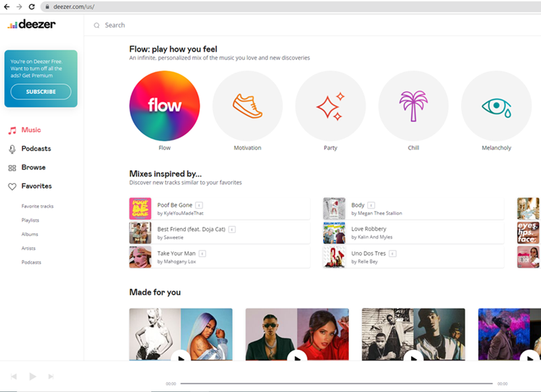The image size is (541, 392).
Task: Open the Favorites section
Action: [x=37, y=186]
